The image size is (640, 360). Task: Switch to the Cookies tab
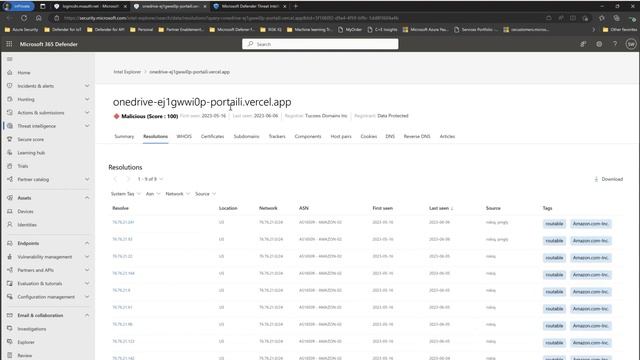[369, 136]
